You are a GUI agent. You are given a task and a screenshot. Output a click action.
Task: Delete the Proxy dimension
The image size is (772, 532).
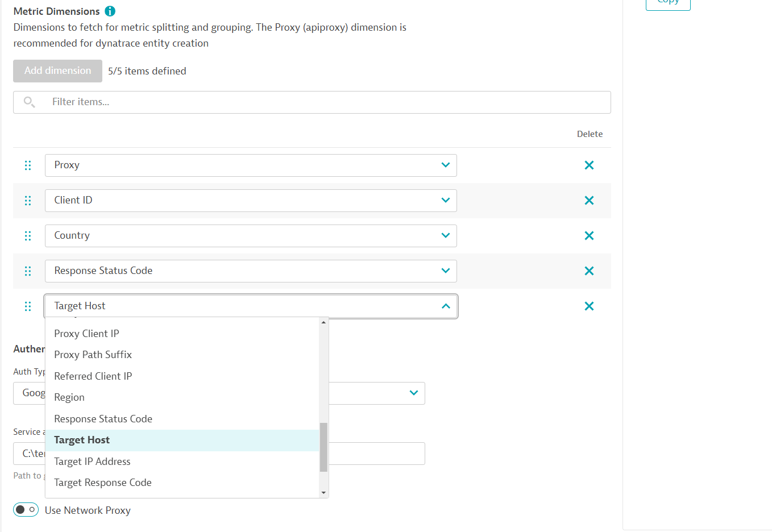[589, 165]
